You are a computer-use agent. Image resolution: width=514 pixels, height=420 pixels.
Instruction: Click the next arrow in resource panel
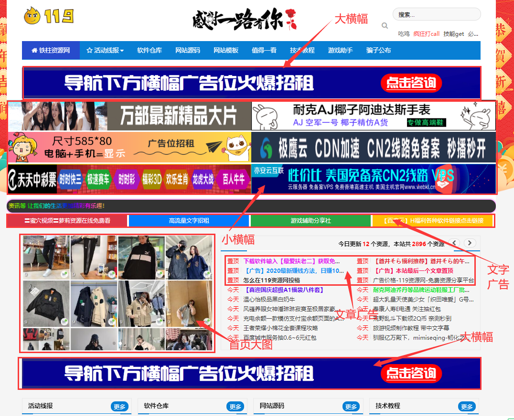pos(471,243)
